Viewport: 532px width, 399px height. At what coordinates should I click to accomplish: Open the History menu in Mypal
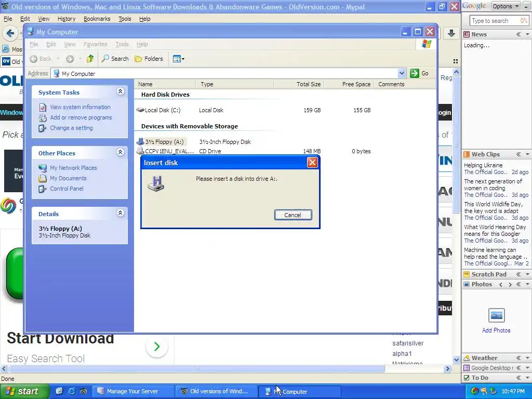click(66, 19)
